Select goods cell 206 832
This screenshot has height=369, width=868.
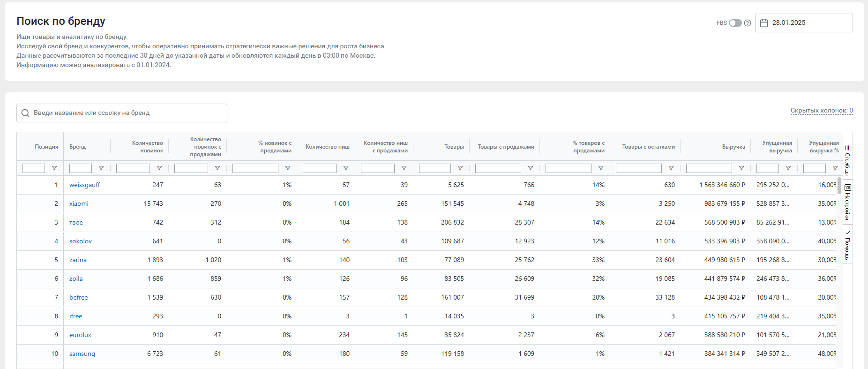click(452, 222)
